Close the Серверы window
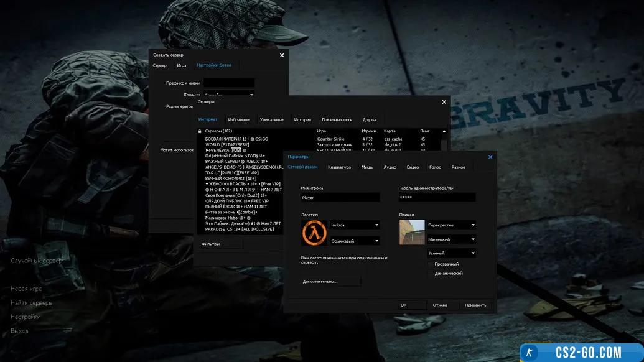 444,102
